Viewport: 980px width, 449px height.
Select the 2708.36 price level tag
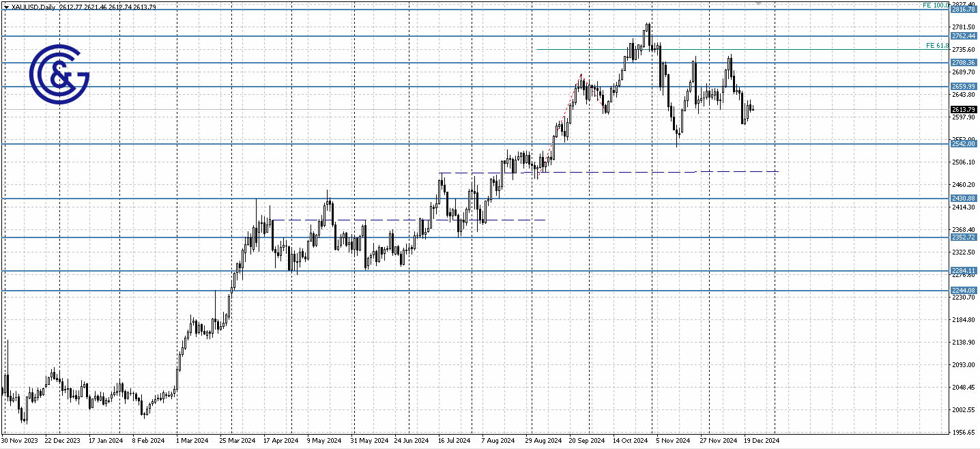point(962,61)
